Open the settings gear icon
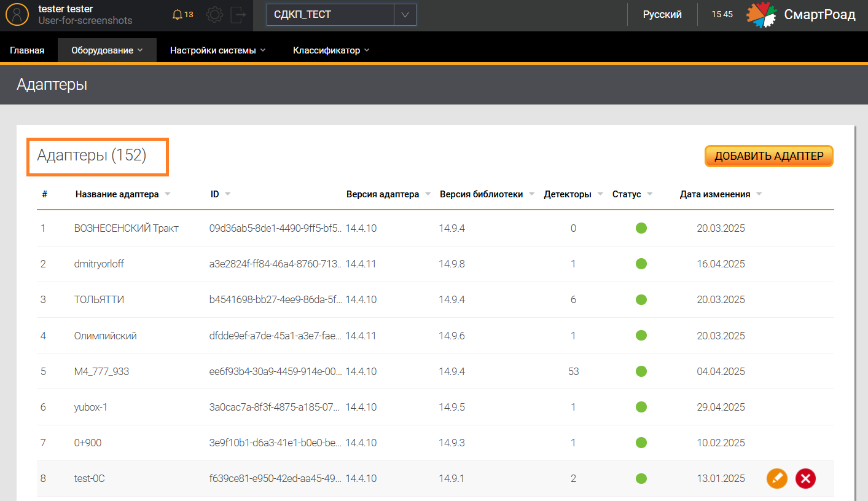 click(x=214, y=14)
